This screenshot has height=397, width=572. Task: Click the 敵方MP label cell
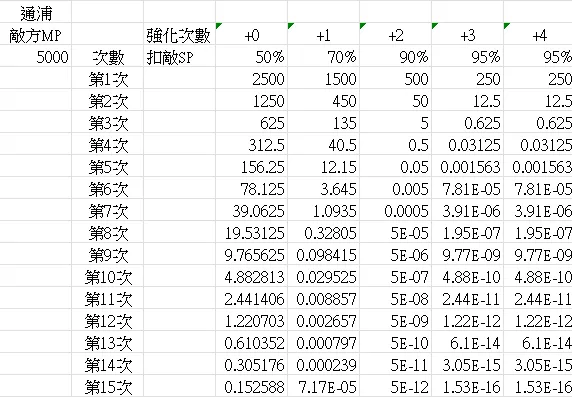36,34
